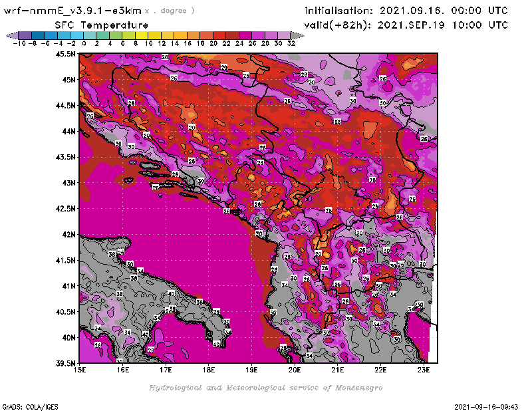
Task: Pick the dark red 22 to 24 swatch
Action: click(x=232, y=35)
